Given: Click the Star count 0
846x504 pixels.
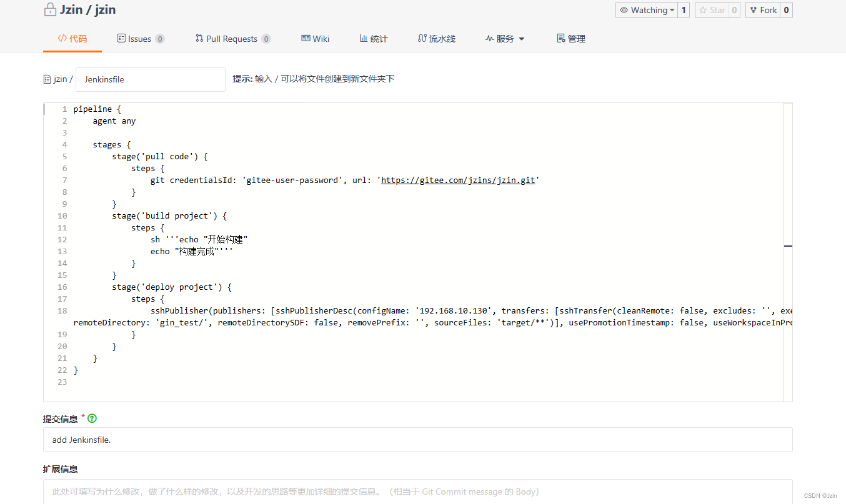Looking at the screenshot, I should tap(734, 10).
